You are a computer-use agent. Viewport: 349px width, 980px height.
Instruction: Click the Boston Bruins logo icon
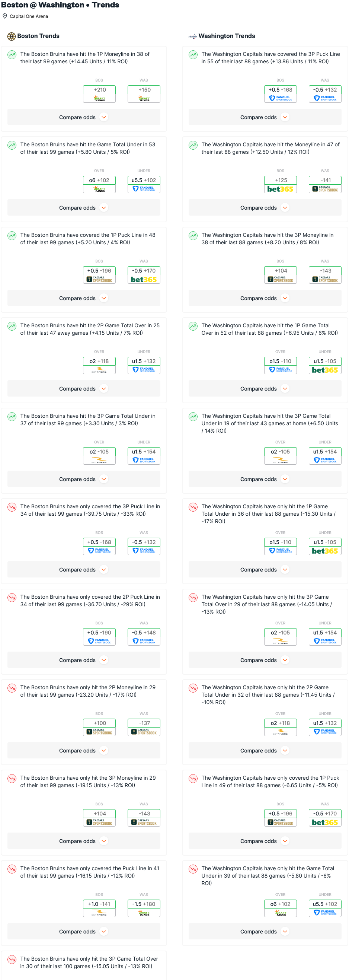(12, 36)
